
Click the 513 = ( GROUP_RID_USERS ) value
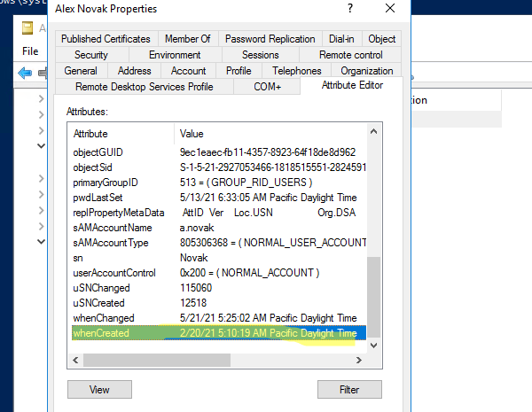(246, 183)
